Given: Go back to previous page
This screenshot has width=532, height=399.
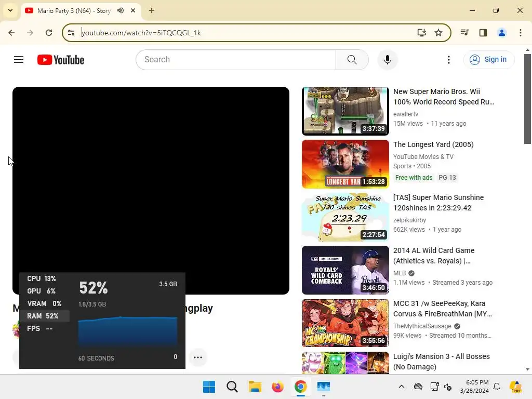Looking at the screenshot, I should [x=11, y=33].
